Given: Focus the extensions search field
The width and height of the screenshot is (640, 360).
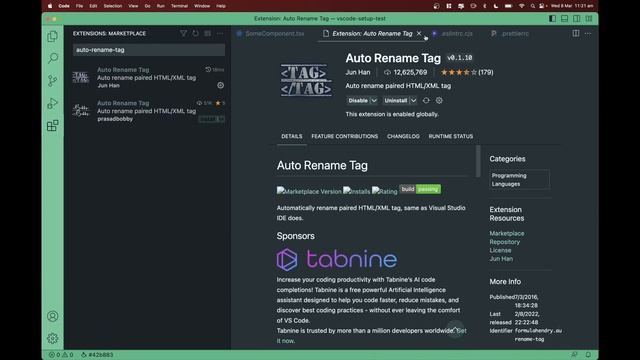Looking at the screenshot, I should pos(149,50).
